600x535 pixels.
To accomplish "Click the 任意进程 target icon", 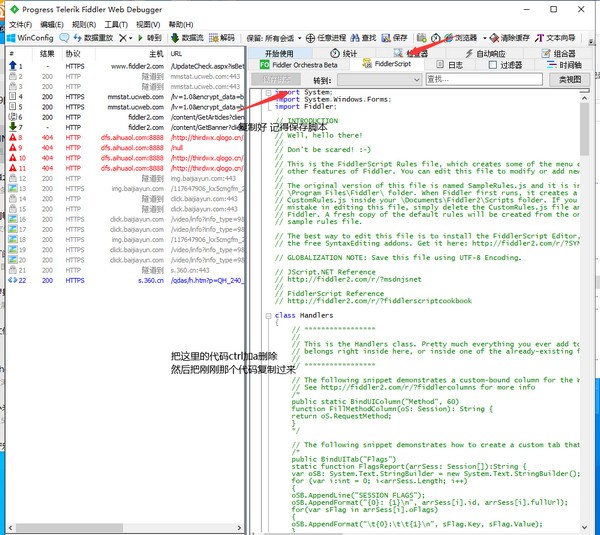I will pos(311,37).
